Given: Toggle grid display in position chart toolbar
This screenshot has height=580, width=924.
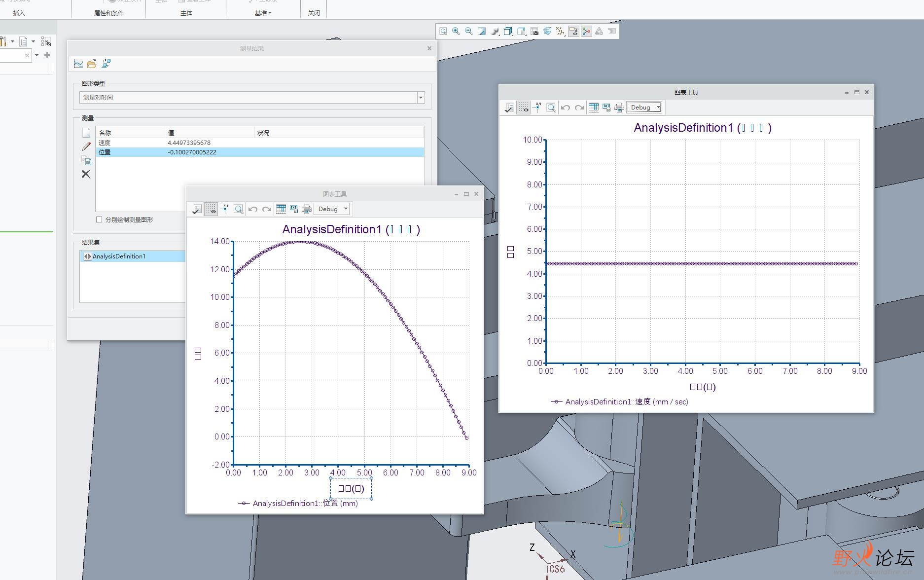Looking at the screenshot, I should [x=211, y=209].
